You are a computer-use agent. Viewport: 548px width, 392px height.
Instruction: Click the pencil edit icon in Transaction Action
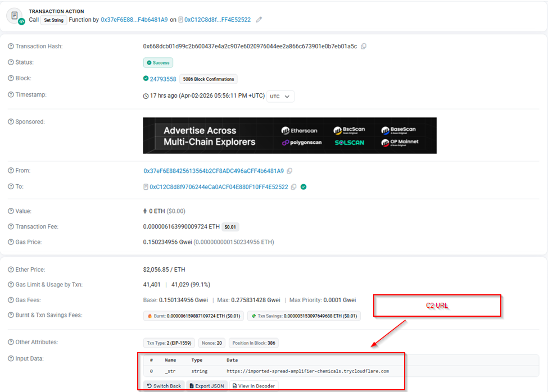pos(259,20)
